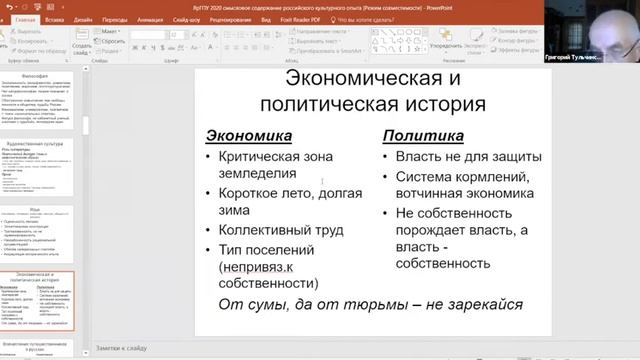This screenshot has width=640, height=360.
Task: Select the Rectangle shape in shapes gallery
Action: coord(400,32)
